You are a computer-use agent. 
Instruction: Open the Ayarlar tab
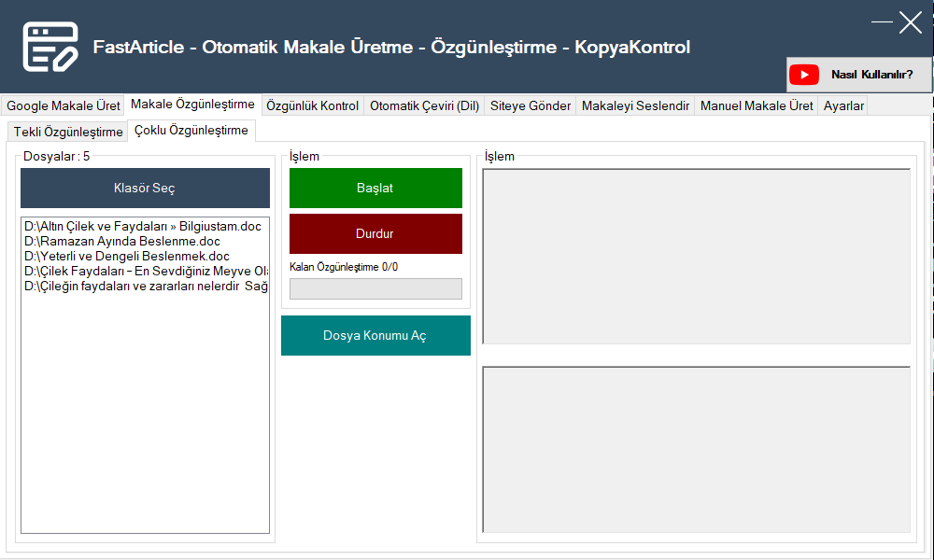click(x=843, y=105)
